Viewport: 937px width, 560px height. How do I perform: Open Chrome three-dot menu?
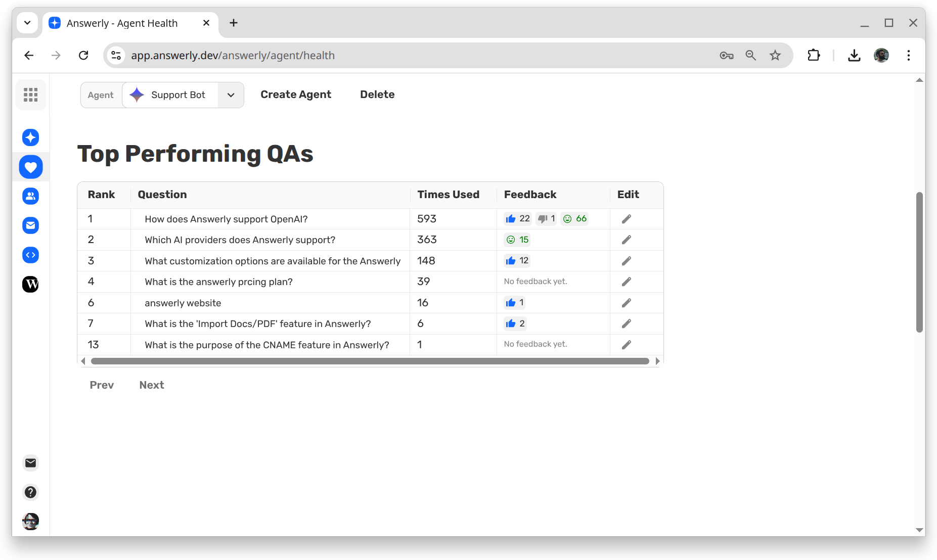[908, 55]
